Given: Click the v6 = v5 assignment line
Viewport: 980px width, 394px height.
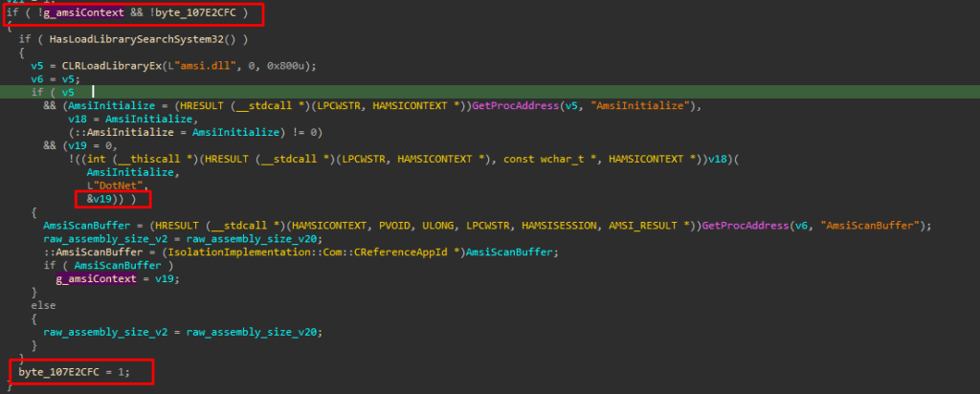Looking at the screenshot, I should [54, 78].
